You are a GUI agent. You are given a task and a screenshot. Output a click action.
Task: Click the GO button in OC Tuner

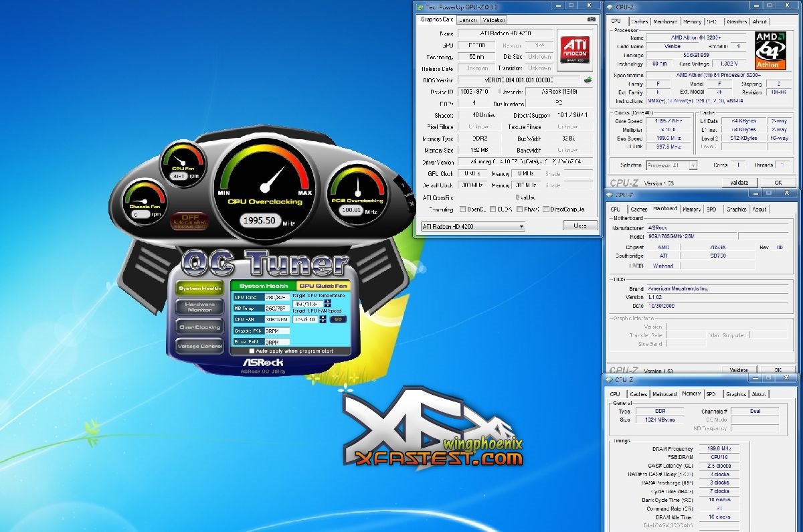[x=338, y=319]
